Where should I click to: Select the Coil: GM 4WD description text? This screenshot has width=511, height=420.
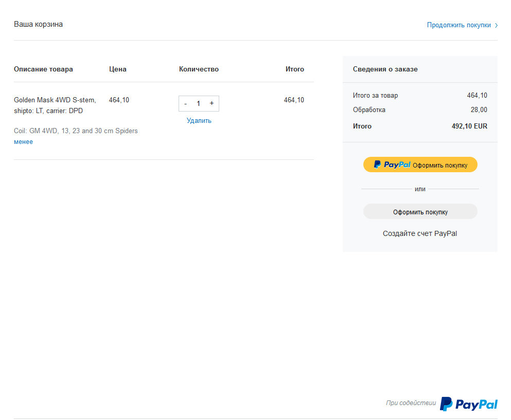point(76,131)
